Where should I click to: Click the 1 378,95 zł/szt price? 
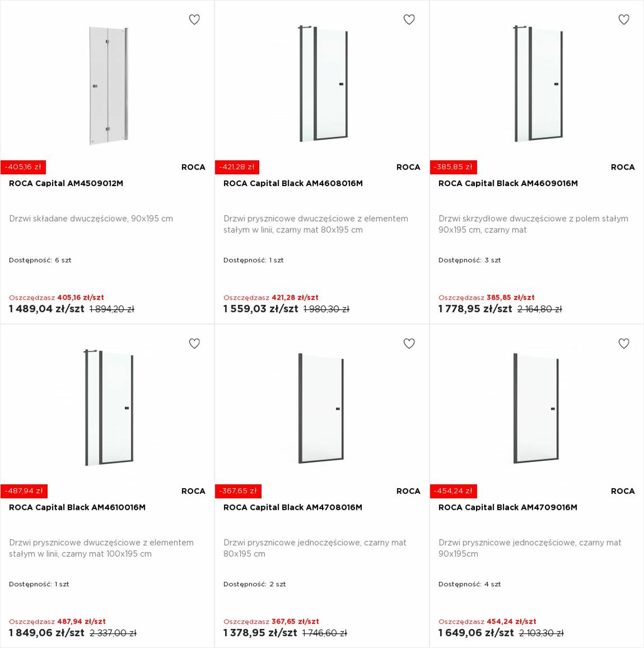point(260,633)
